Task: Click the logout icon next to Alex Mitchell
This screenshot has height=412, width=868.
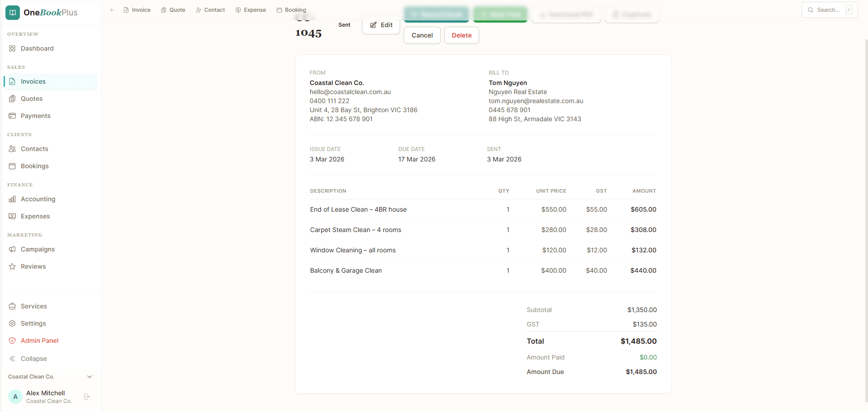Action: click(x=86, y=397)
